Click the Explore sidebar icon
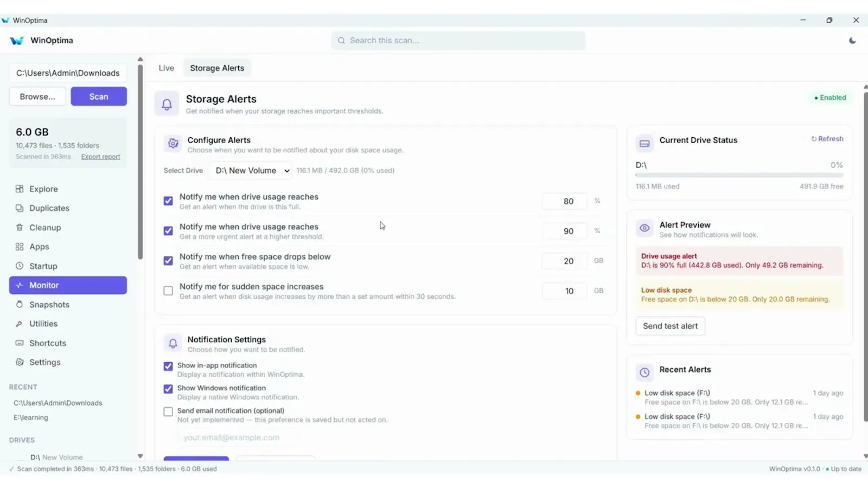 (20, 189)
